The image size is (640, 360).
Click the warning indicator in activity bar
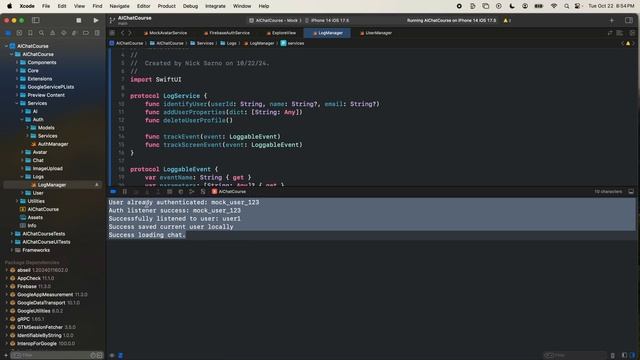507,20
